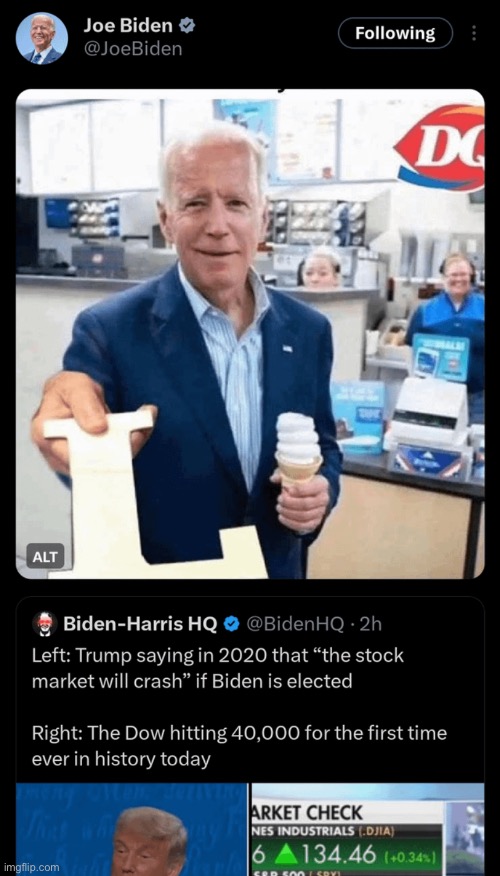This screenshot has height=876, width=500.
Task: Click the Biden-Harris HQ avatar icon
Action: (45, 623)
